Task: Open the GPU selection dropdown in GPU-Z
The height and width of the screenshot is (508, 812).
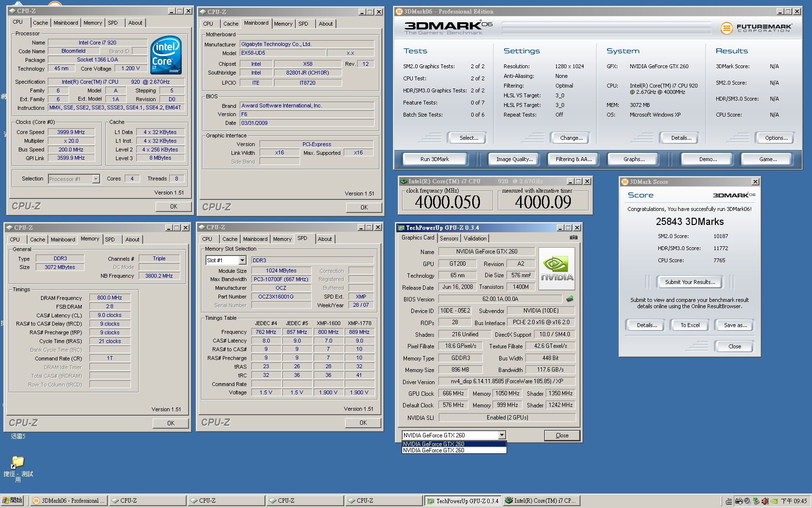Action: pyautogui.click(x=502, y=435)
